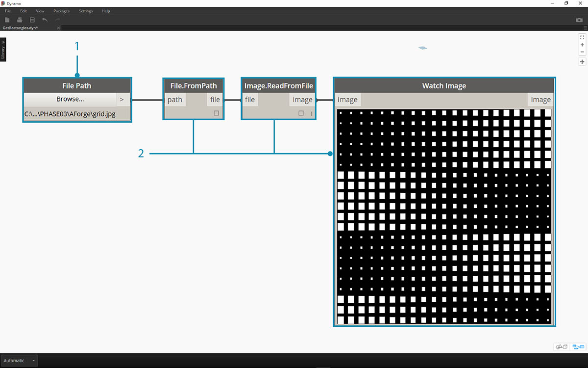Click the Zoom to Fit icon

click(582, 37)
